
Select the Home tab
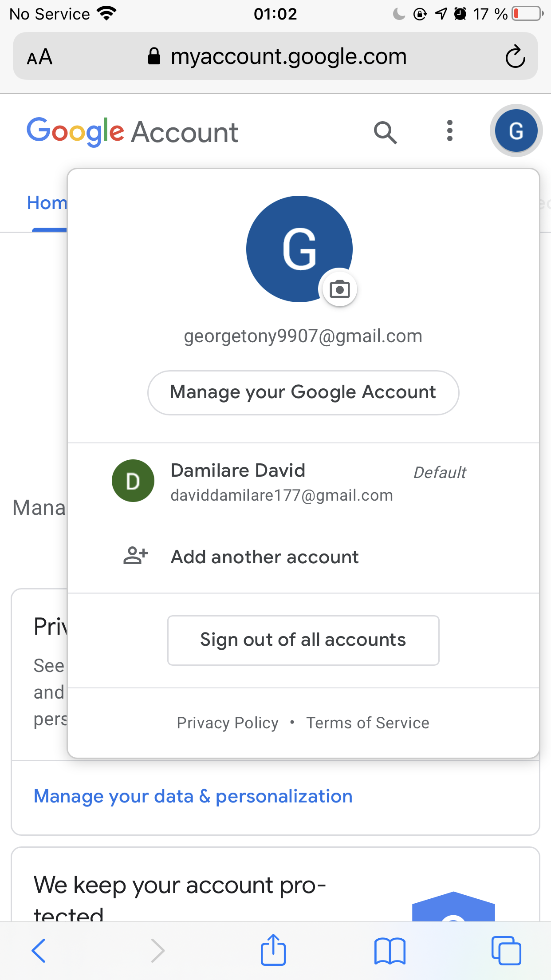point(47,203)
